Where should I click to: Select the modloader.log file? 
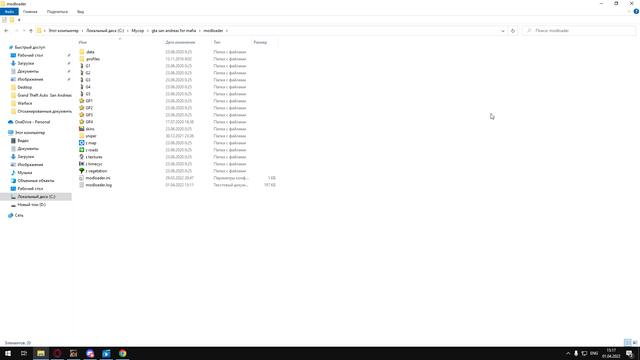[98, 185]
